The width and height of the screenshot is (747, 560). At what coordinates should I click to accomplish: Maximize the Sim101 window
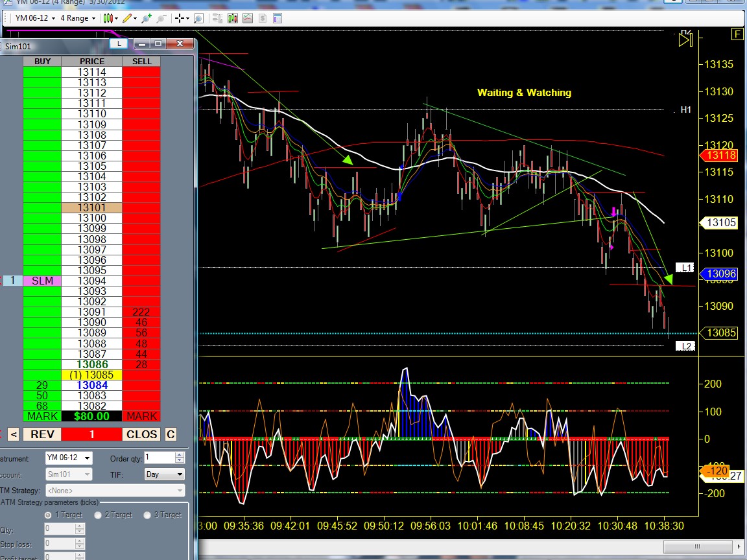(158, 44)
